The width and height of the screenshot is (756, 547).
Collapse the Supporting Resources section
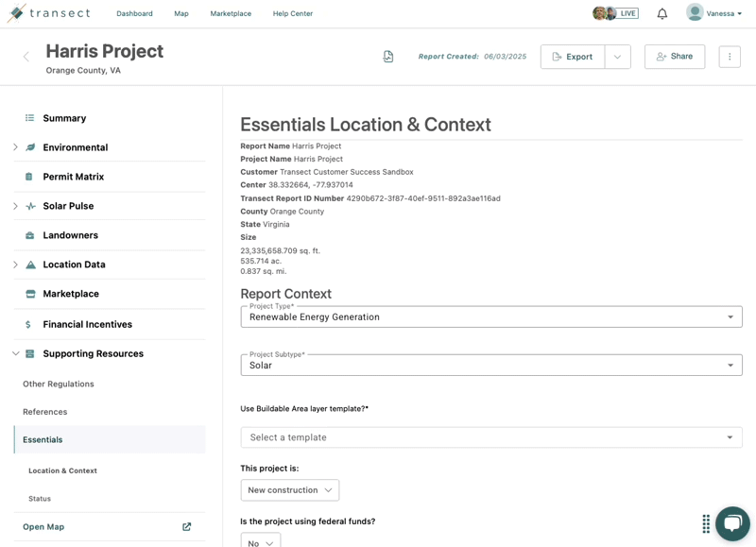click(x=15, y=353)
